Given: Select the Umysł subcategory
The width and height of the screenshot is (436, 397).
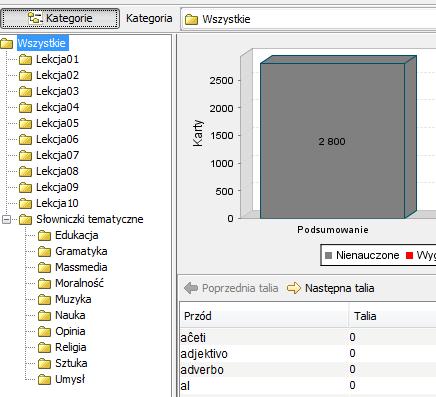Looking at the screenshot, I should [70, 379].
